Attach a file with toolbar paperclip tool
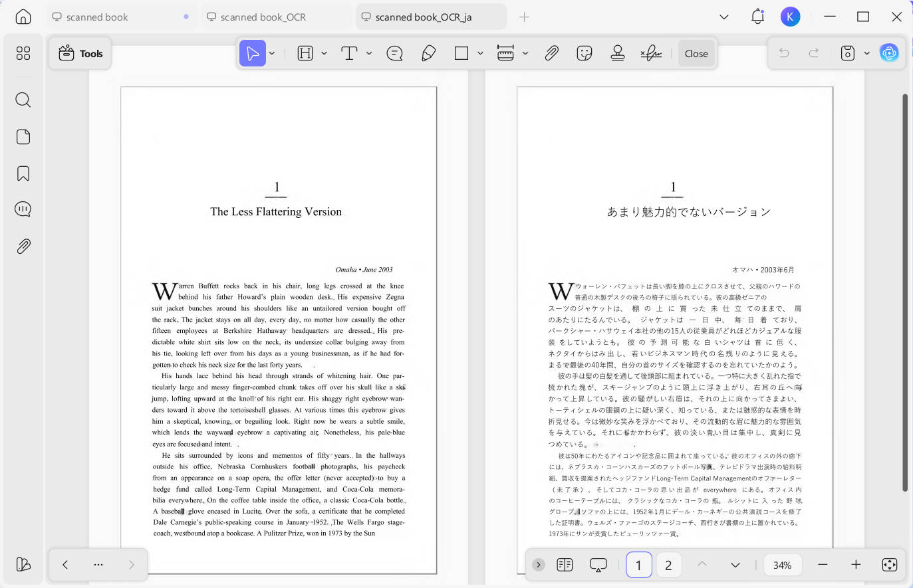The image size is (913, 588). [552, 54]
